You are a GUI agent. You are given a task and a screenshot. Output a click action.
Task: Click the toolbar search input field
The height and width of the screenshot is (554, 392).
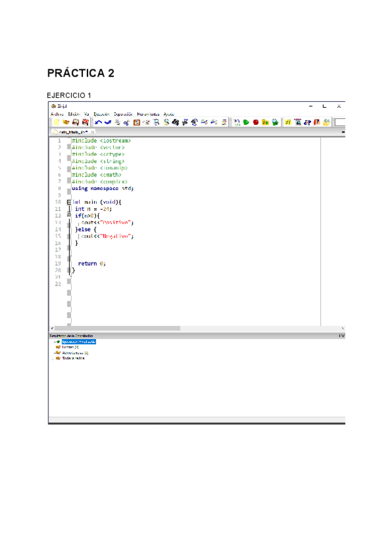[339, 122]
